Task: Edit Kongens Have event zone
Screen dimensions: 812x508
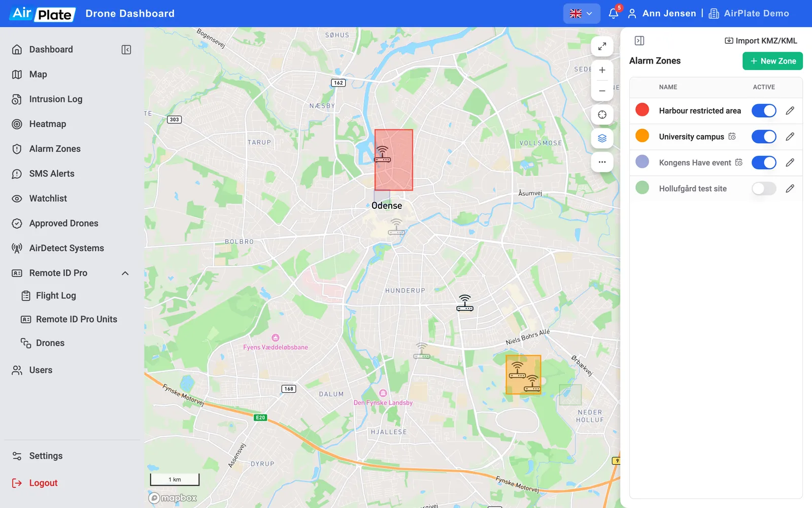Action: click(x=790, y=163)
